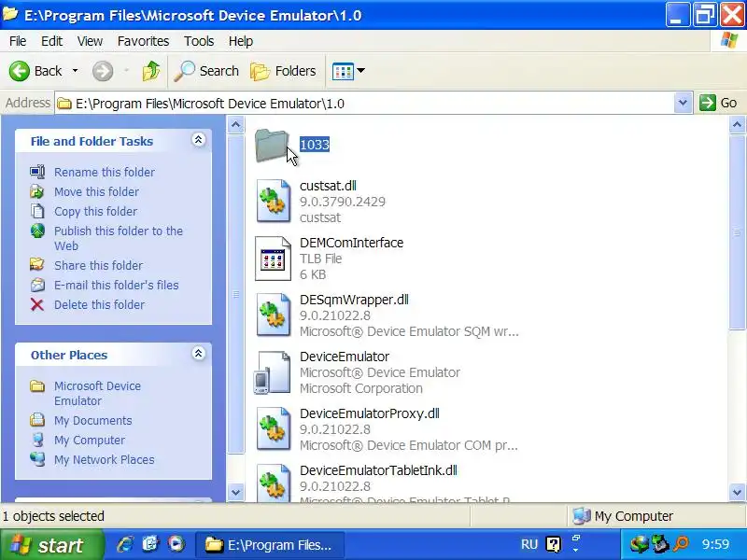747x560 pixels.
Task: Click the RU language indicator
Action: 529,544
